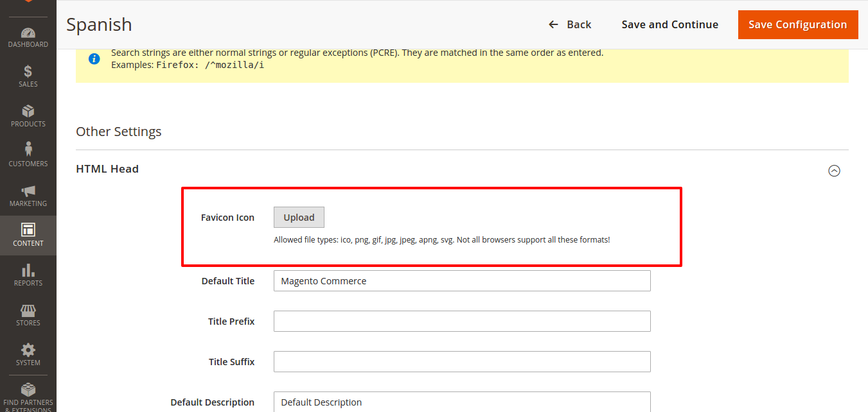868x412 pixels.
Task: Click the blue info icon in notice
Action: tap(94, 59)
